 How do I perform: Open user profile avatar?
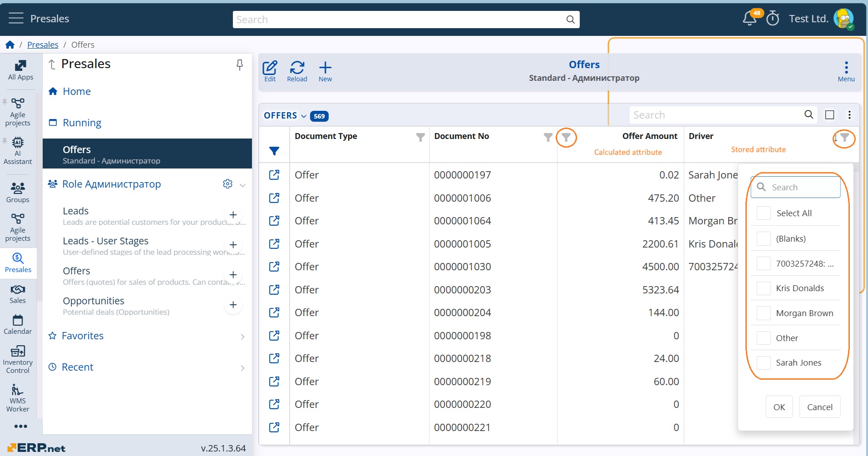[844, 19]
